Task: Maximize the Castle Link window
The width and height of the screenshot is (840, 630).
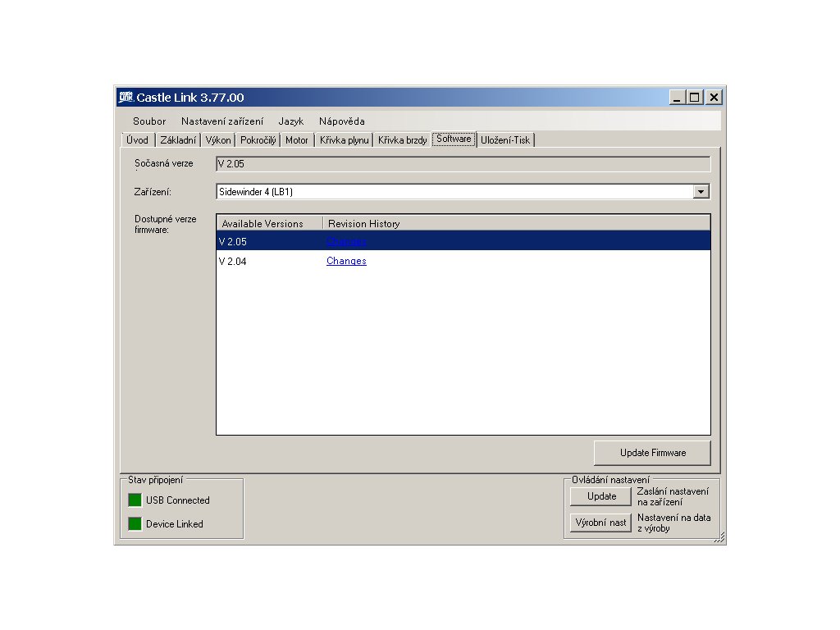Action: pyautogui.click(x=694, y=97)
